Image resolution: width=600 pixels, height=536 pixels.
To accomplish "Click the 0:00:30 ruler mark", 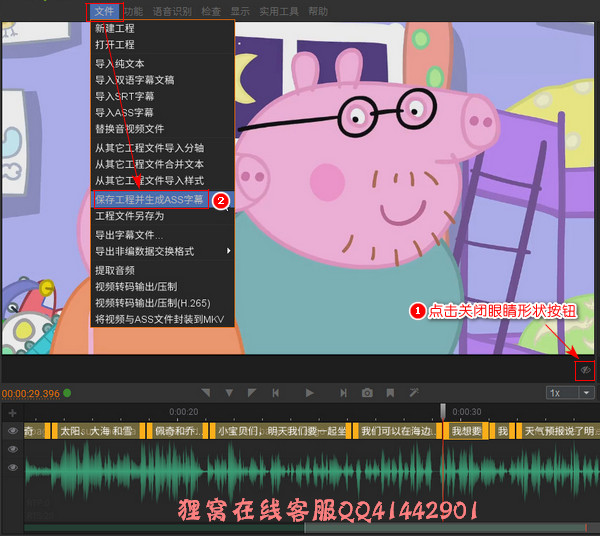I will coord(467,412).
